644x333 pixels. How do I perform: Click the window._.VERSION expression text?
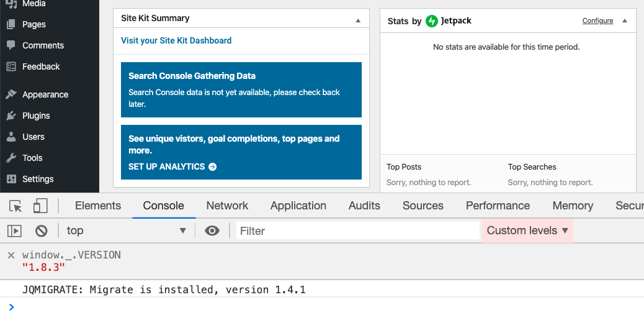[71, 255]
